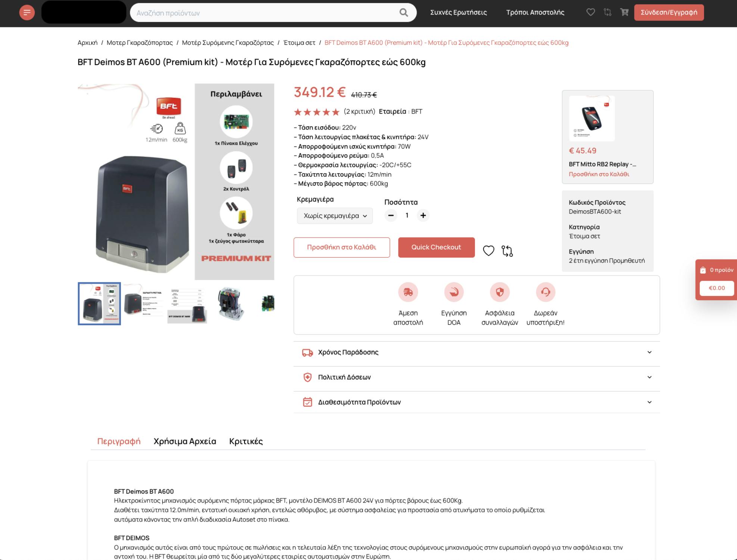Click the five-star rating
The image size is (737, 560).
[317, 112]
